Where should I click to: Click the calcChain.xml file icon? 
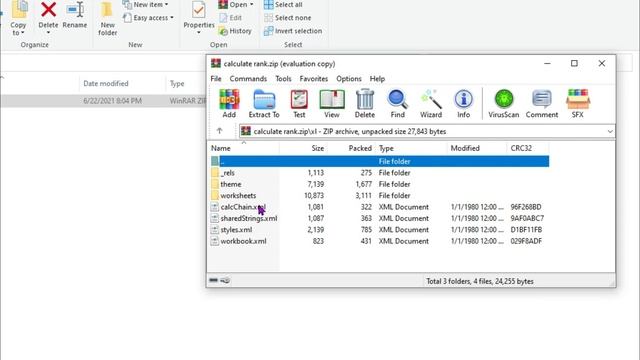coord(215,207)
